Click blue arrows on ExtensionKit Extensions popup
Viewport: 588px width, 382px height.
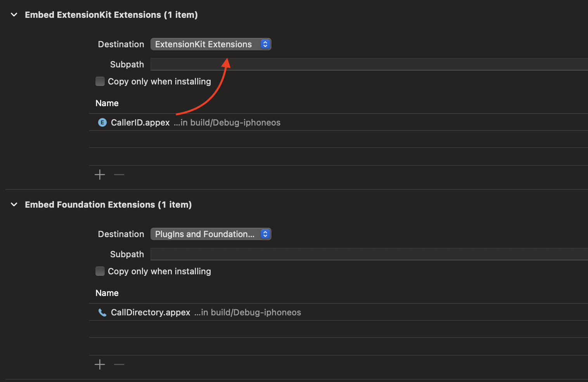(265, 45)
